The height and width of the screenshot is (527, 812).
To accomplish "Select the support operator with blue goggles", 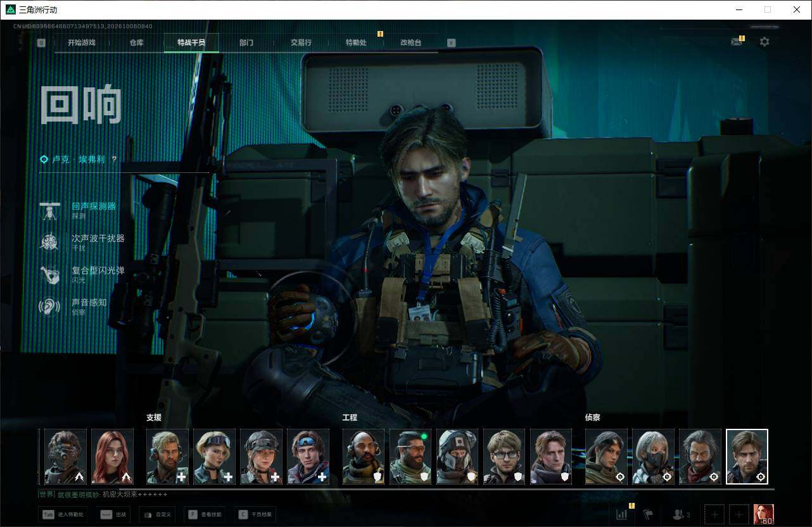I will 308,457.
